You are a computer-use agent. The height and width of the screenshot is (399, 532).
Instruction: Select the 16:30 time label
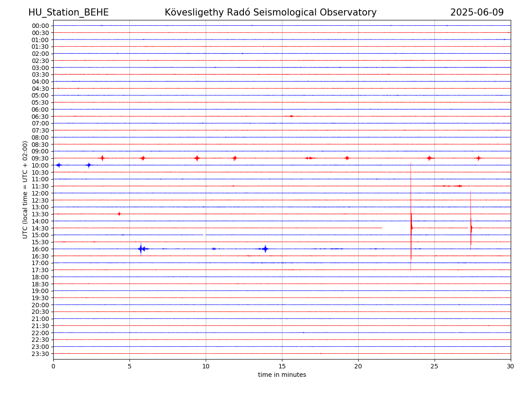click(40, 256)
